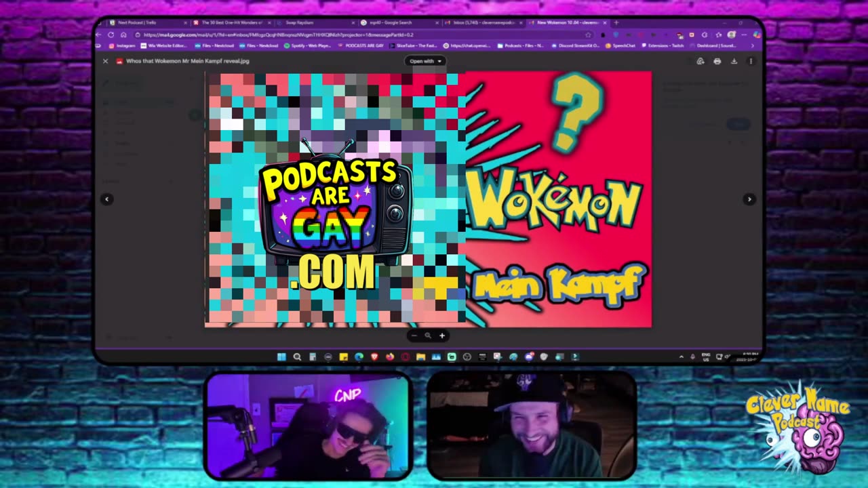Open the Wix Website Editor bookmark
This screenshot has width=868, height=488.
[x=163, y=46]
